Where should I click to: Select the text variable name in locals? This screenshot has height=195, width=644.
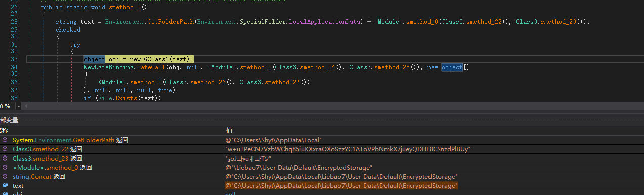coord(18,186)
